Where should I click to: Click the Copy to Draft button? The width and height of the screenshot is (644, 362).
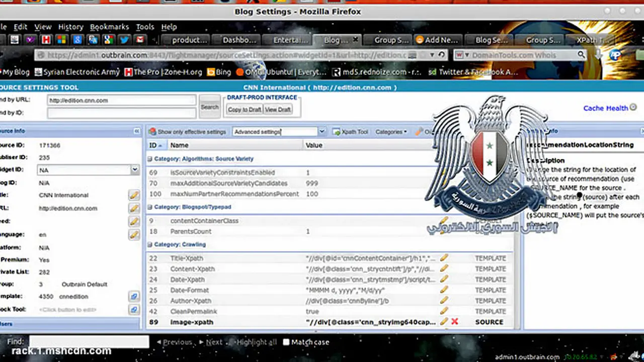pyautogui.click(x=245, y=109)
